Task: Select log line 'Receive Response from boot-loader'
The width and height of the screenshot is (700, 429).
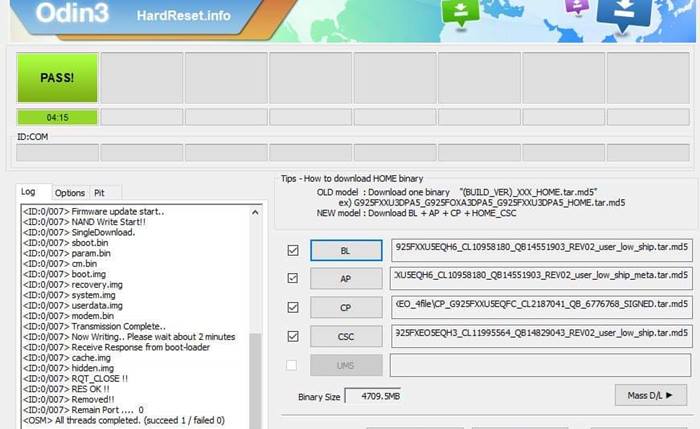Action: pyautogui.click(x=116, y=347)
